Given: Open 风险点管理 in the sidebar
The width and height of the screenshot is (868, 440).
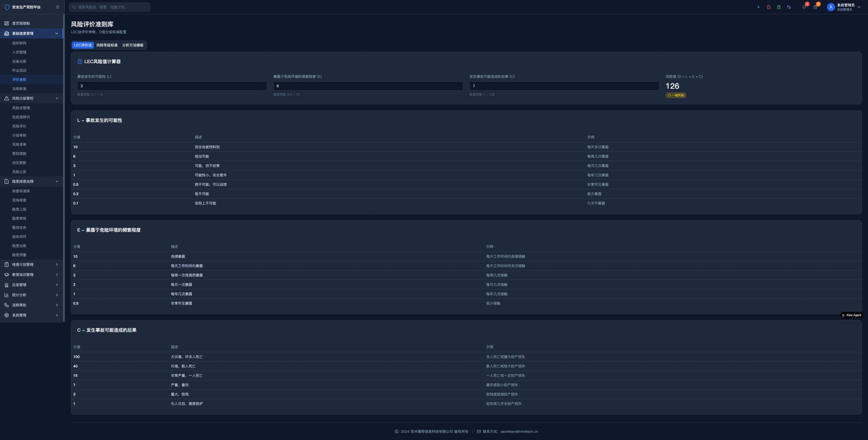Looking at the screenshot, I should (21, 108).
